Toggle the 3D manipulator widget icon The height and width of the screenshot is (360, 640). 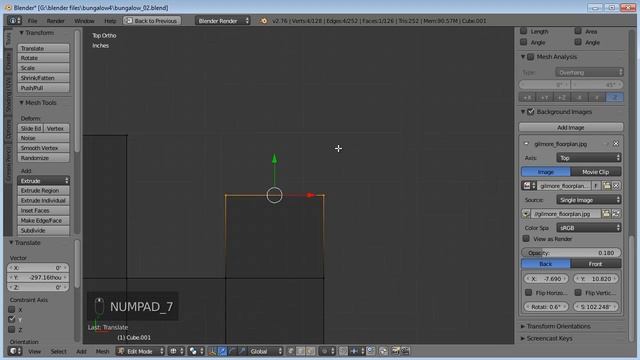coord(212,351)
